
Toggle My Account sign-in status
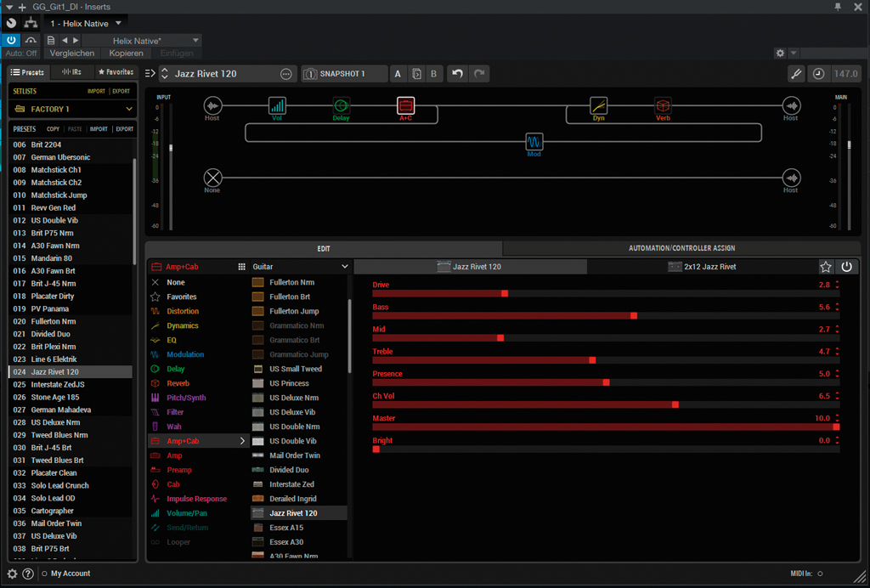(x=44, y=574)
